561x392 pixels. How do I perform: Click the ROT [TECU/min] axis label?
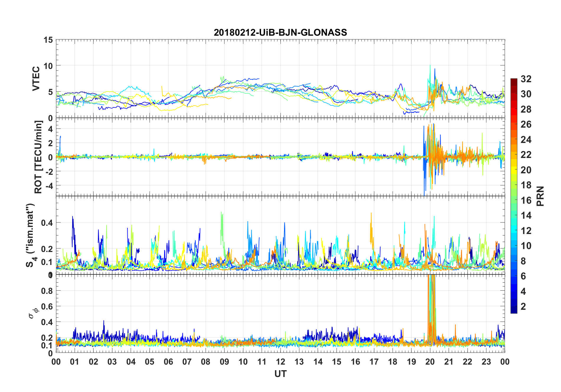38,157
